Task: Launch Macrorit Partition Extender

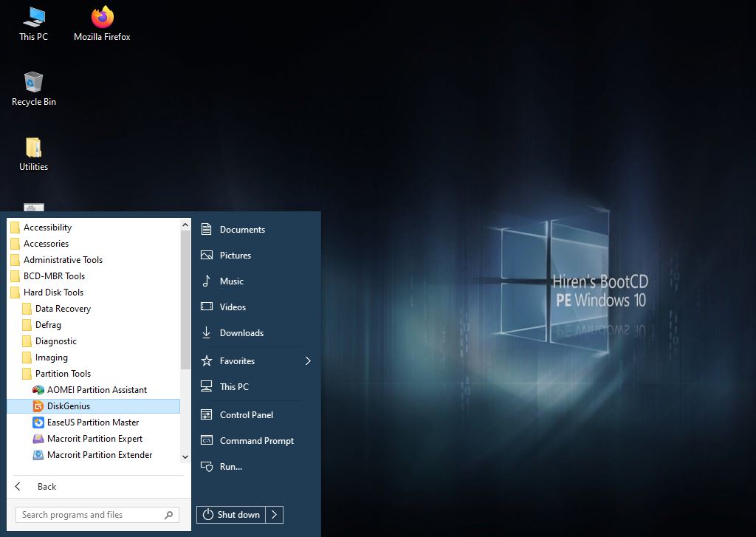Action: (x=99, y=455)
